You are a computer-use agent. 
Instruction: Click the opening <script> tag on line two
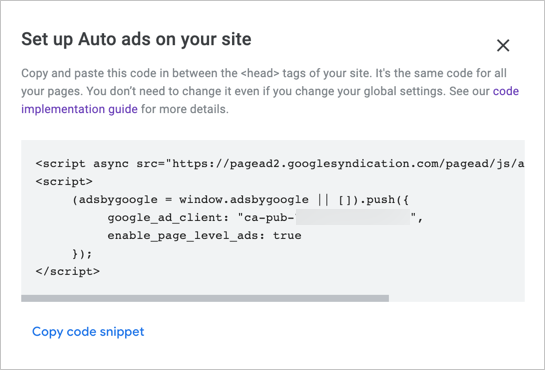(64, 182)
